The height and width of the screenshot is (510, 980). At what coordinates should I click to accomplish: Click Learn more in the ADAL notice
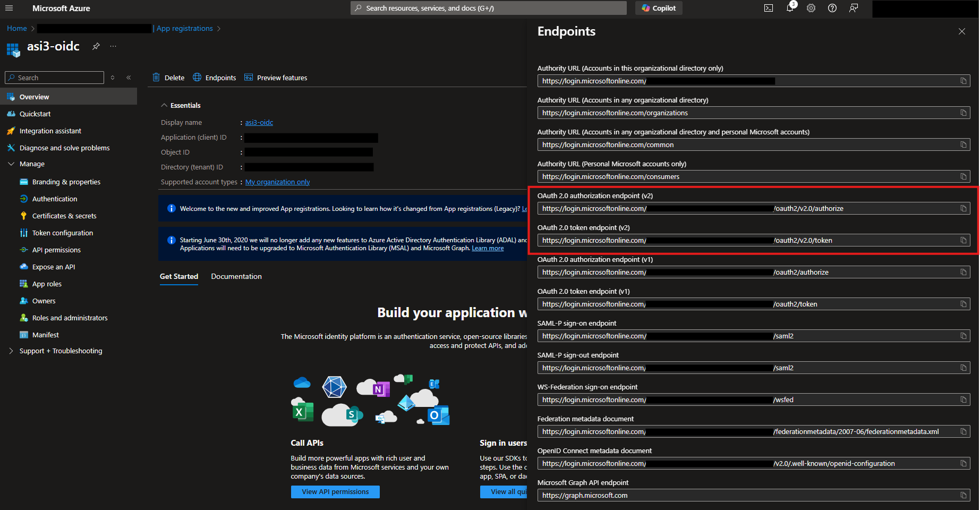coord(488,248)
